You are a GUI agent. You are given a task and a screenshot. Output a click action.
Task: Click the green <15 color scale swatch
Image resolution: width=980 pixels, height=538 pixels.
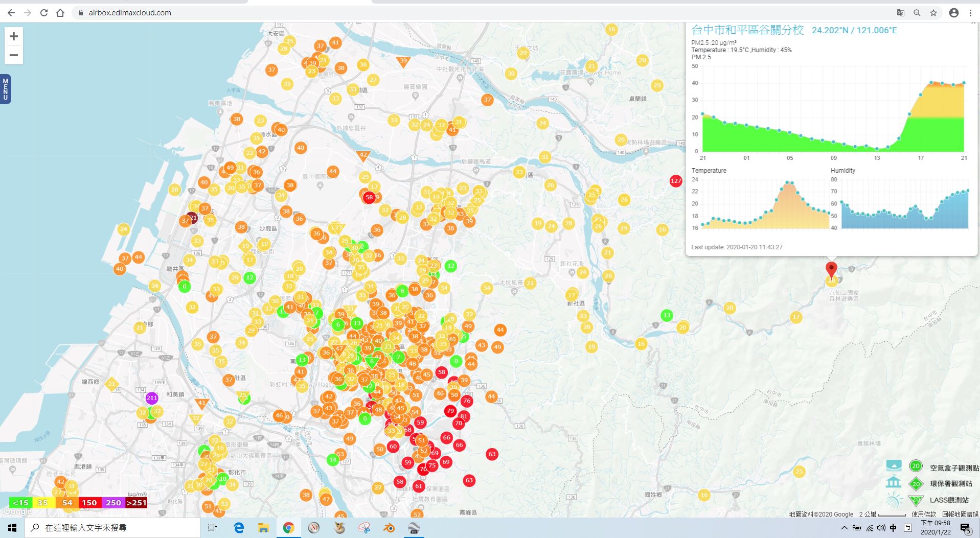pos(20,503)
